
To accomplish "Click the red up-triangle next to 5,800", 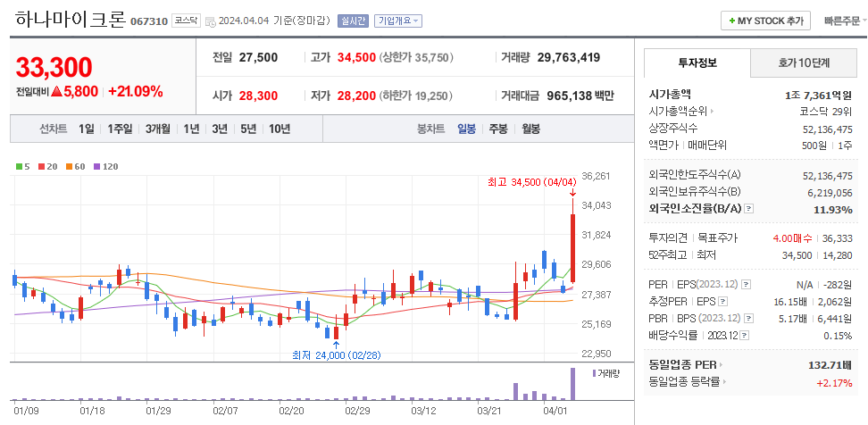I will coord(56,92).
